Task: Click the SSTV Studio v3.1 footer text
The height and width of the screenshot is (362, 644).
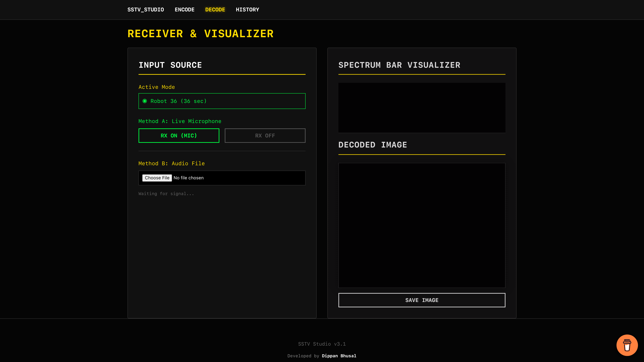Action: pyautogui.click(x=322, y=344)
